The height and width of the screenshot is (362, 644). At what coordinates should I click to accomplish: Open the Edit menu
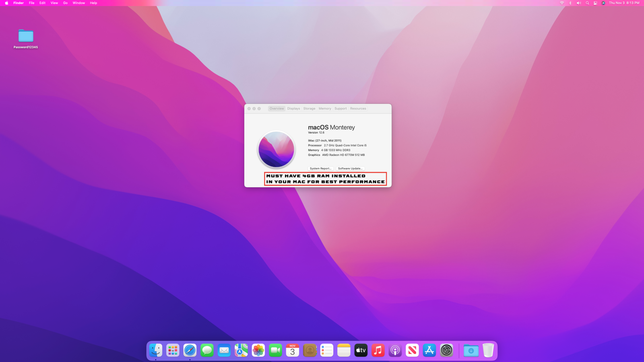(42, 3)
